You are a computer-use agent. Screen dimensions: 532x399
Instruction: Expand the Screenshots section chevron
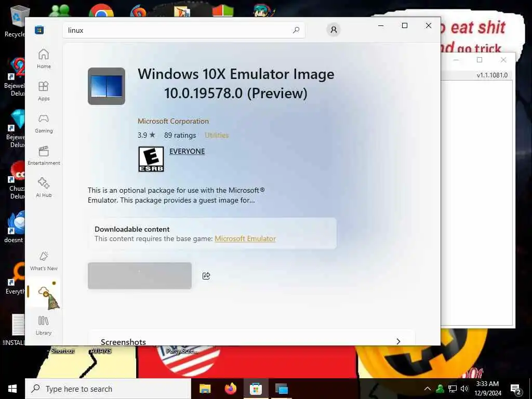pyautogui.click(x=398, y=341)
